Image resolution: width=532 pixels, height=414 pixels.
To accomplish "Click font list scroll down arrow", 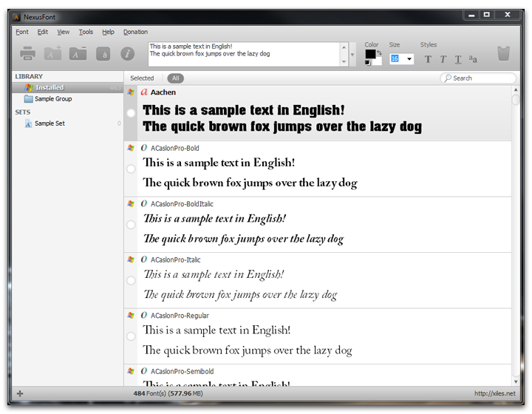I will click(x=516, y=381).
